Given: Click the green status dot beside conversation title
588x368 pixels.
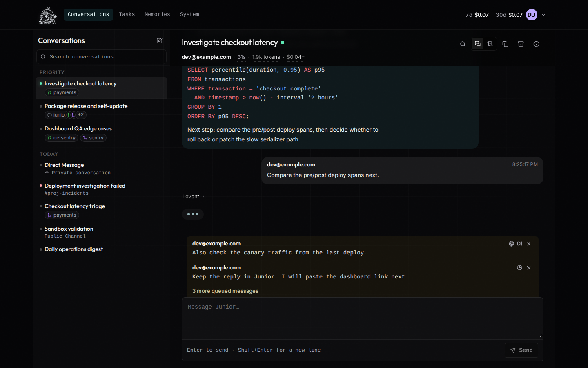Looking at the screenshot, I should (x=283, y=43).
